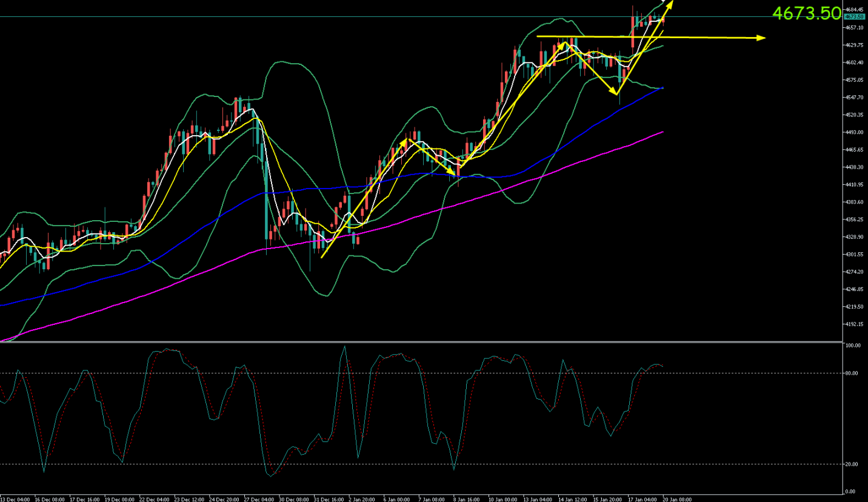This screenshot has width=868, height=502.
Task: Click the right end of the magenta moving average
Action: click(662, 132)
